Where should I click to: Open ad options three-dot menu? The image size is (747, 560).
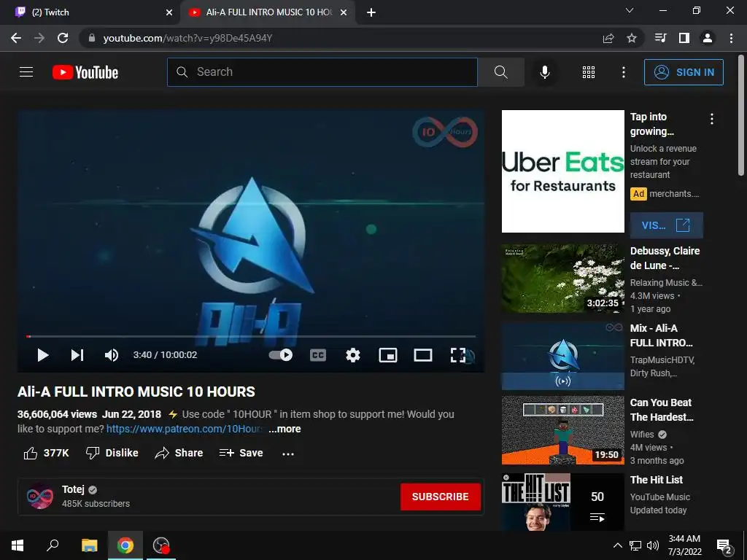(712, 119)
